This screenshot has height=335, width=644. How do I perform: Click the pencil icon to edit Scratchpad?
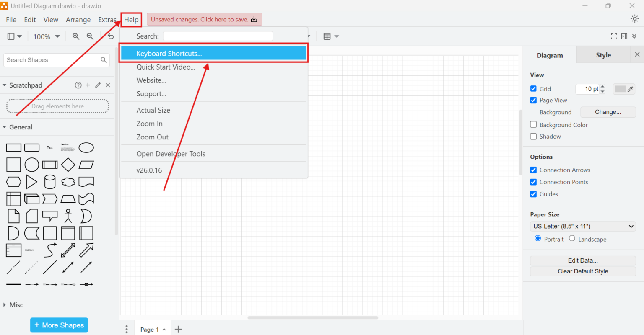[x=98, y=85]
